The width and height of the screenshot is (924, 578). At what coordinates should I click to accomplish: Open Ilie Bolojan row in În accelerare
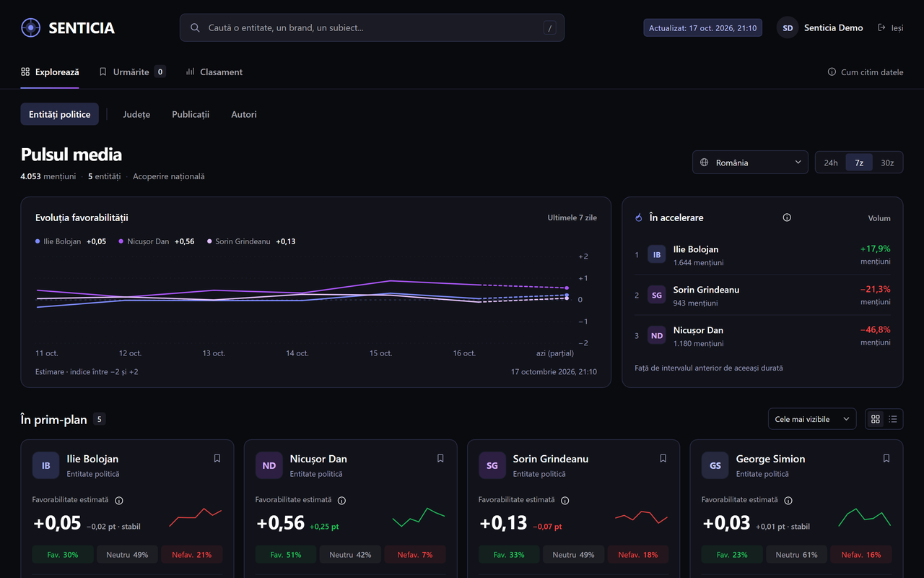[x=762, y=255]
